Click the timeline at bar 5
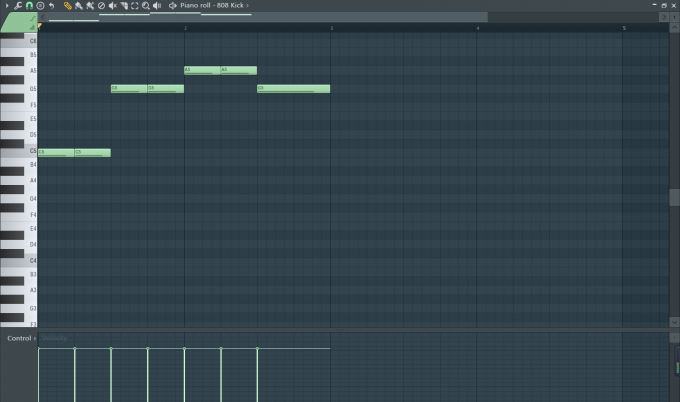680x402 pixels. coord(624,28)
